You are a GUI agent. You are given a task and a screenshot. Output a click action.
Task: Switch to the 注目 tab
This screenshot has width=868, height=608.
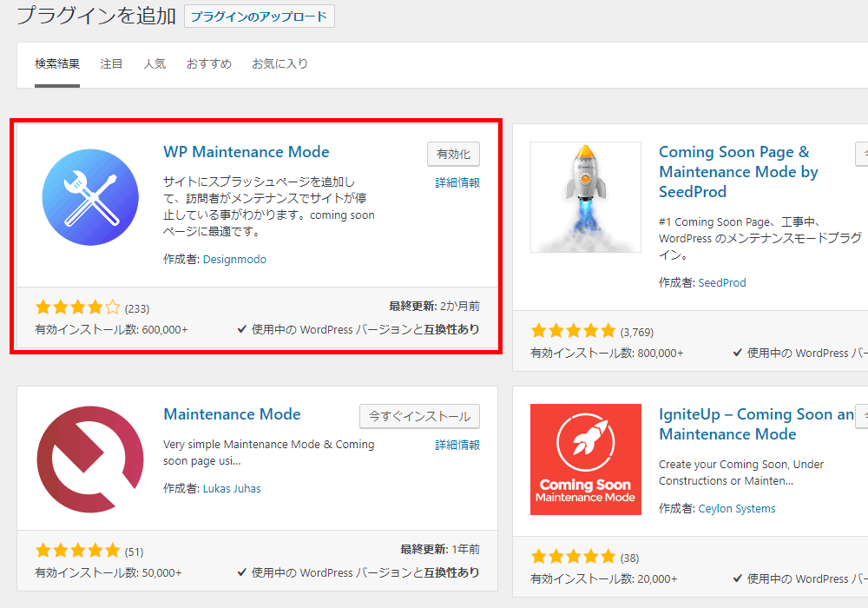pos(111,64)
